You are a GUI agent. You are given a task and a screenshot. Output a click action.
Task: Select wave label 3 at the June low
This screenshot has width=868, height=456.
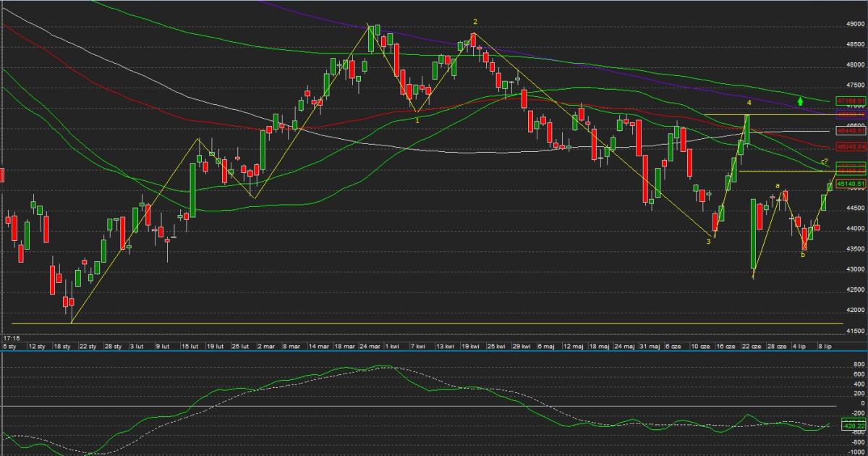(x=709, y=242)
